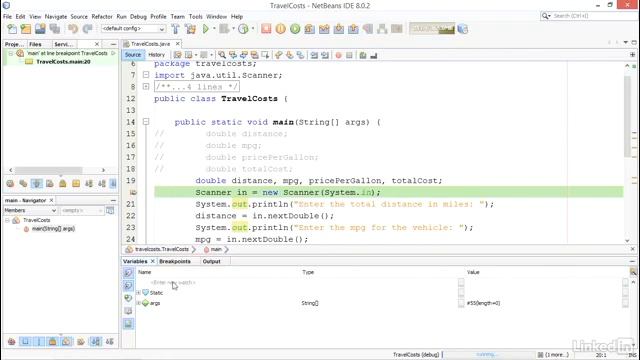
Task: Collapse the import code fold on line 7
Action: [146, 75]
